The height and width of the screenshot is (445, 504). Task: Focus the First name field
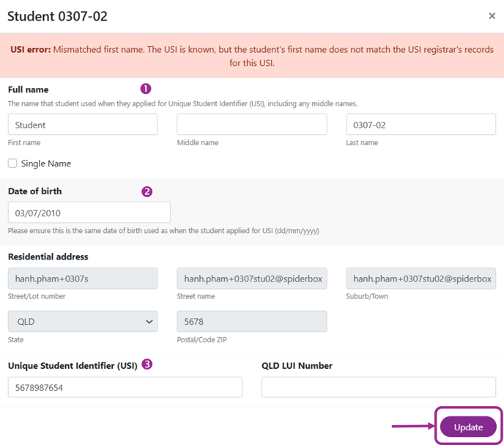click(83, 124)
